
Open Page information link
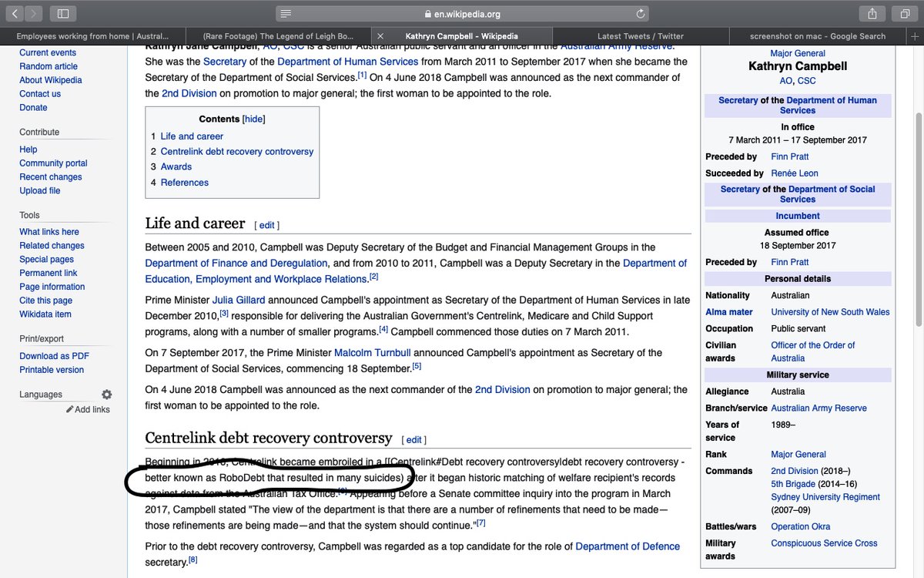tap(52, 287)
